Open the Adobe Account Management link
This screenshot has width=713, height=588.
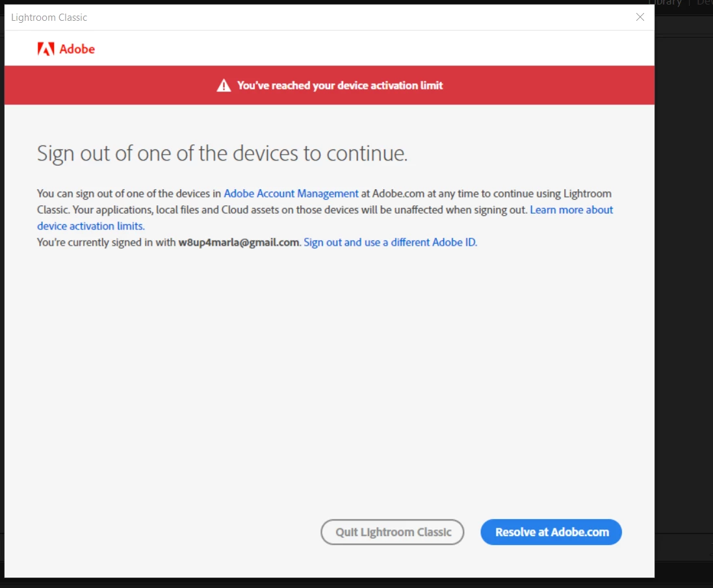pos(291,194)
